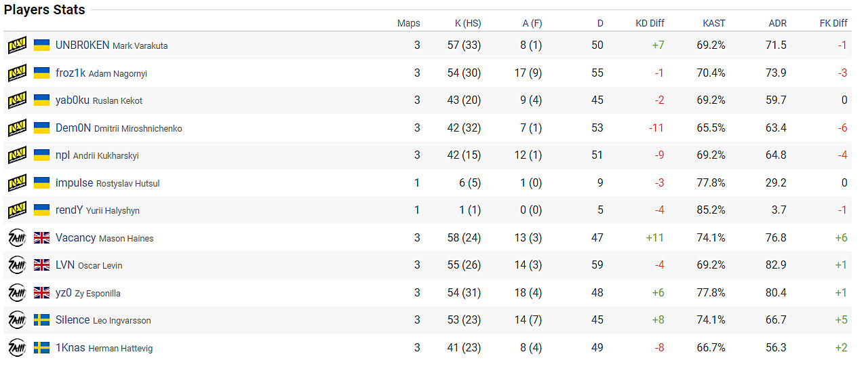The height and width of the screenshot is (369, 868).
Task: Sort by K (HS) column header
Action: click(468, 23)
